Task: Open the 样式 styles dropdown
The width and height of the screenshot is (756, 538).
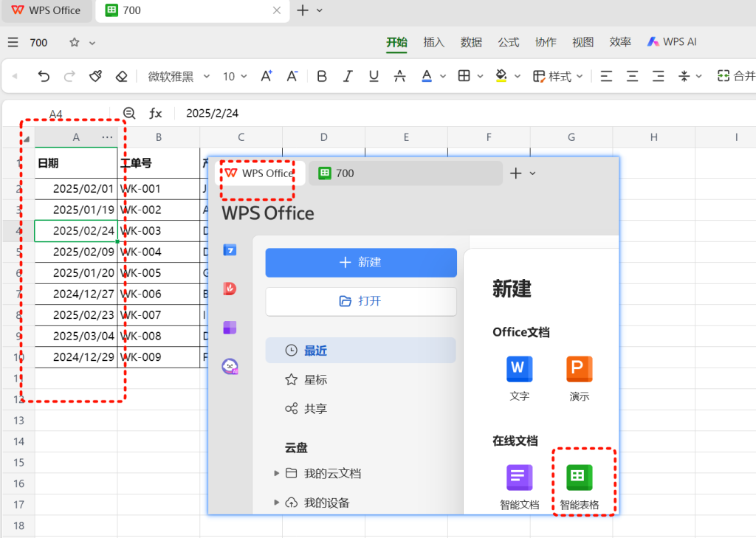Action: click(x=558, y=76)
